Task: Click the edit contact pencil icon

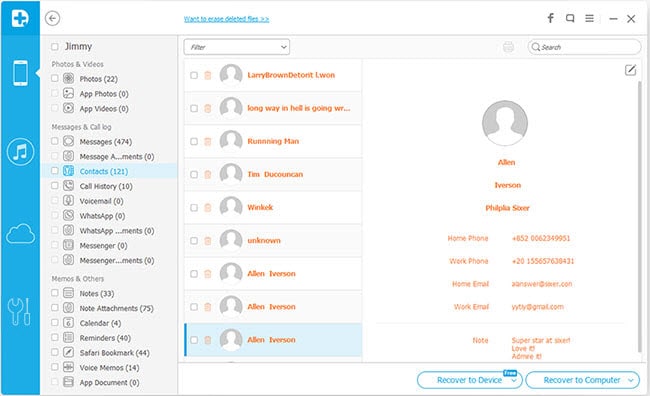Action: pyautogui.click(x=631, y=70)
